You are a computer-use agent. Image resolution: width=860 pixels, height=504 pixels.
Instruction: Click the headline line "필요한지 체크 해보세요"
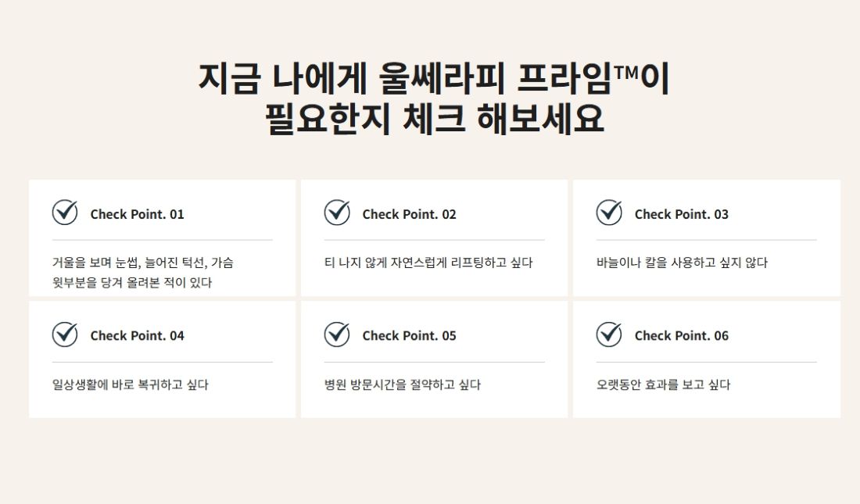(434, 119)
